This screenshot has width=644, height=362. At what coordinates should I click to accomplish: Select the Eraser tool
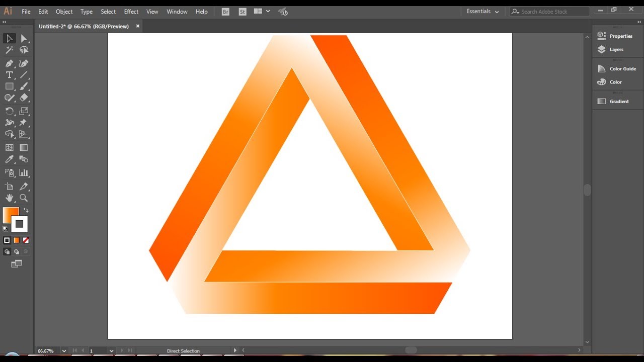pyautogui.click(x=24, y=98)
